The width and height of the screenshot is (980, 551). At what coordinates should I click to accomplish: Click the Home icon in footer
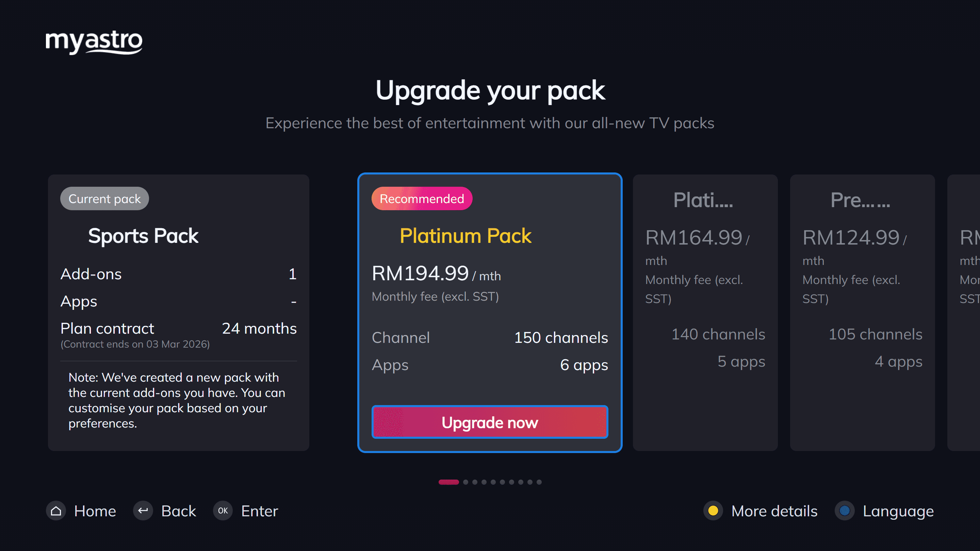click(x=56, y=511)
